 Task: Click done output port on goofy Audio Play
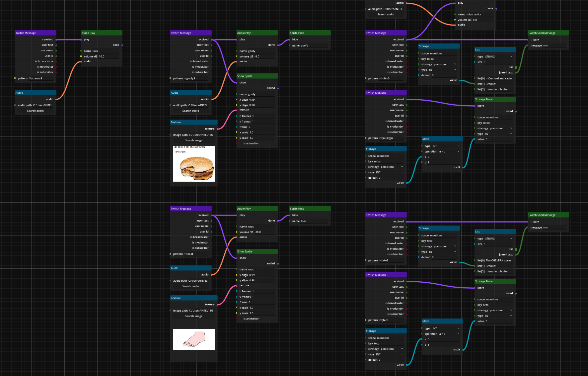tap(278, 45)
